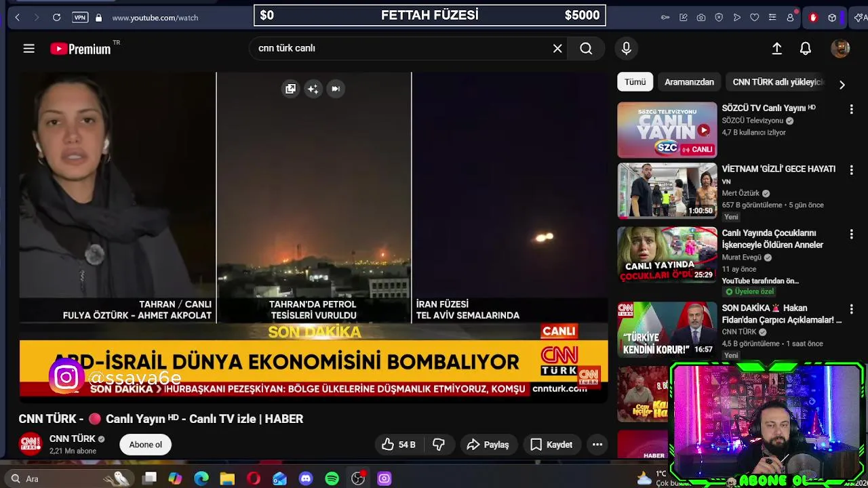Open the browser profile person icon

coord(790,18)
